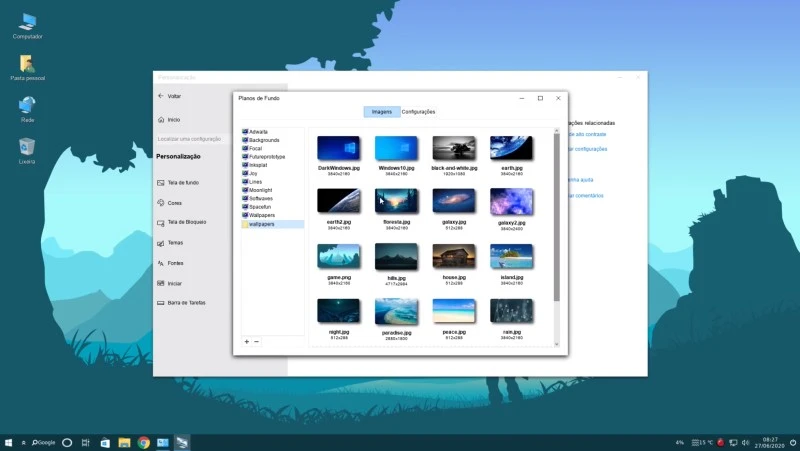
Task: Choose the black-and-white.jpg wallpaper
Action: [454, 155]
